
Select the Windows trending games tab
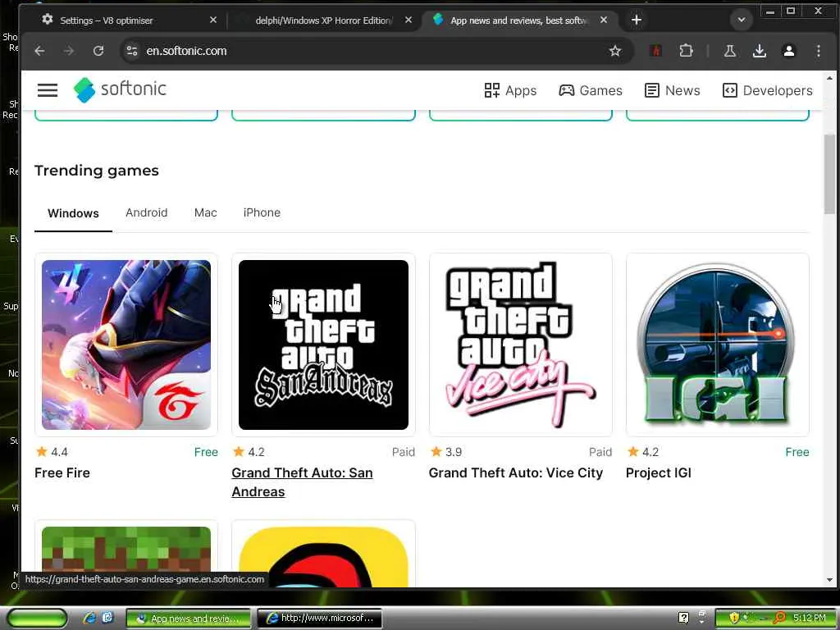click(x=73, y=213)
